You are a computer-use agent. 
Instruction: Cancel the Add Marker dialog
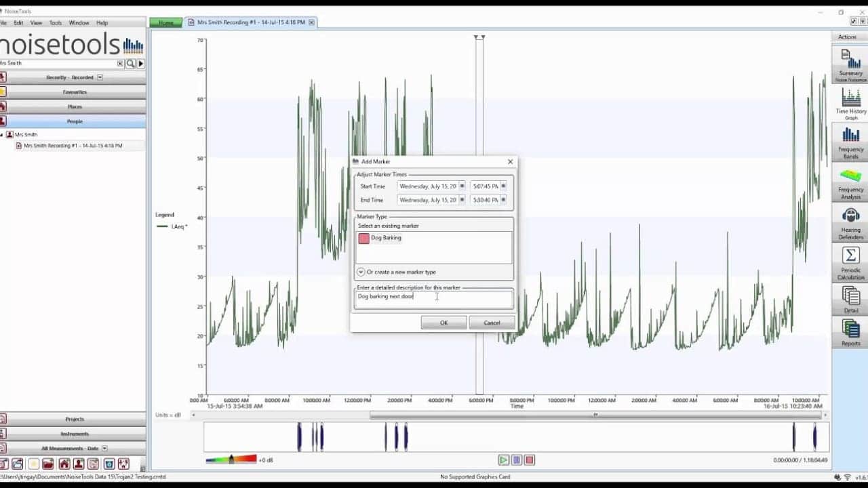click(x=492, y=323)
